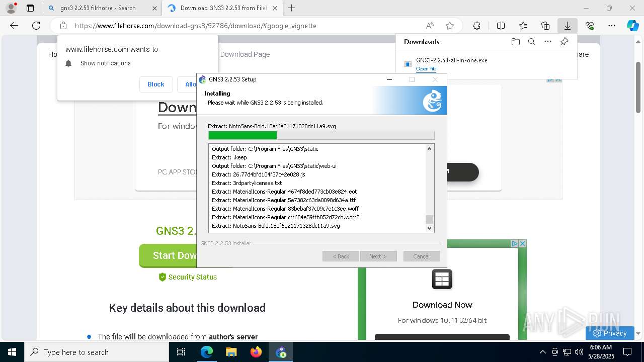Open Task View on taskbar
Image resolution: width=644 pixels, height=362 pixels.
click(x=181, y=352)
